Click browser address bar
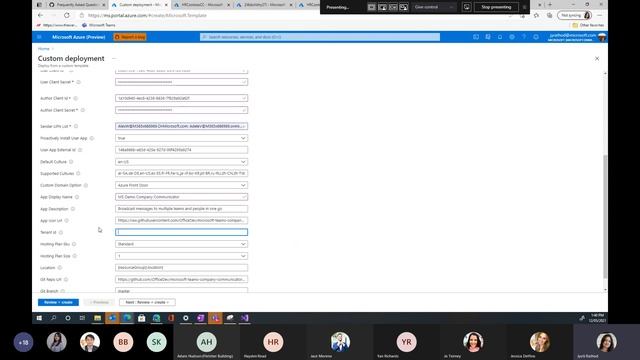 286,16
